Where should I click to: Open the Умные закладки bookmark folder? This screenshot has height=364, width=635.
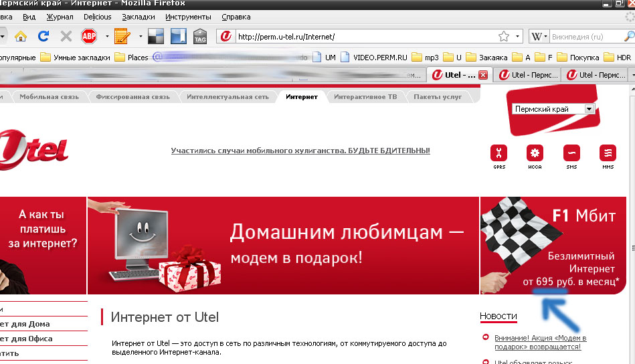76,58
